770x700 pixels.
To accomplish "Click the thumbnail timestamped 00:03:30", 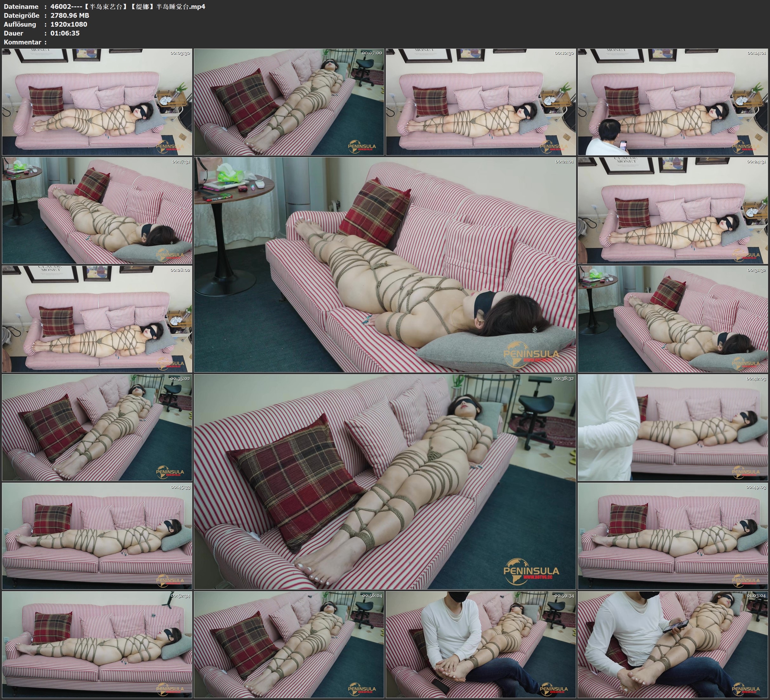I will pyautogui.click(x=97, y=102).
